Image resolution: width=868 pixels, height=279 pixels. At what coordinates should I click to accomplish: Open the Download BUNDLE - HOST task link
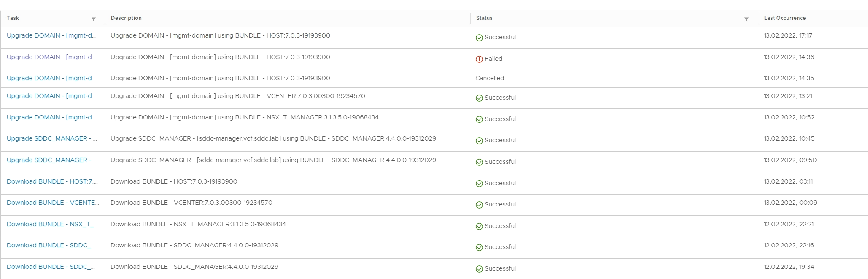52,181
